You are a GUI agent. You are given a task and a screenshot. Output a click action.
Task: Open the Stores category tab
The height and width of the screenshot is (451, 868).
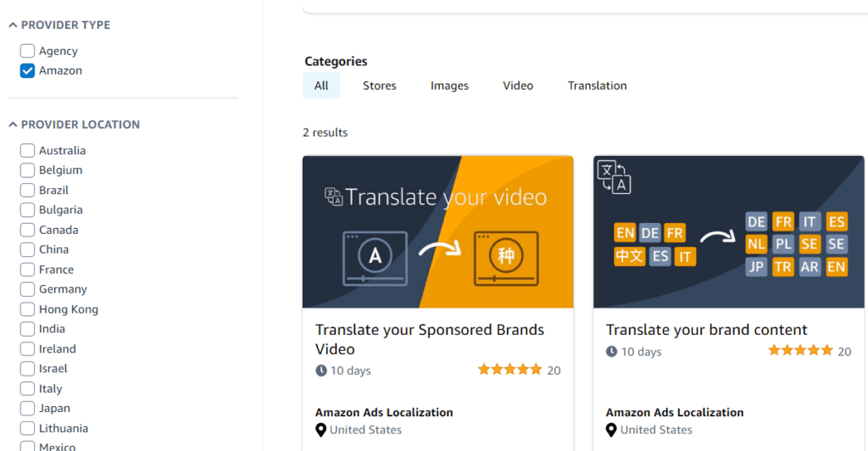pos(380,86)
